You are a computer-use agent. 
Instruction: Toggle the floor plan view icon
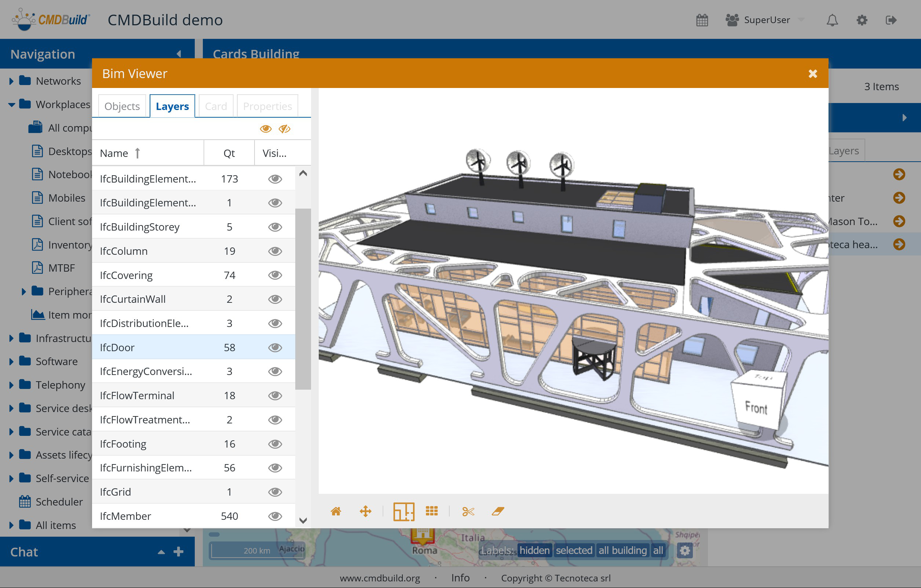pos(403,511)
